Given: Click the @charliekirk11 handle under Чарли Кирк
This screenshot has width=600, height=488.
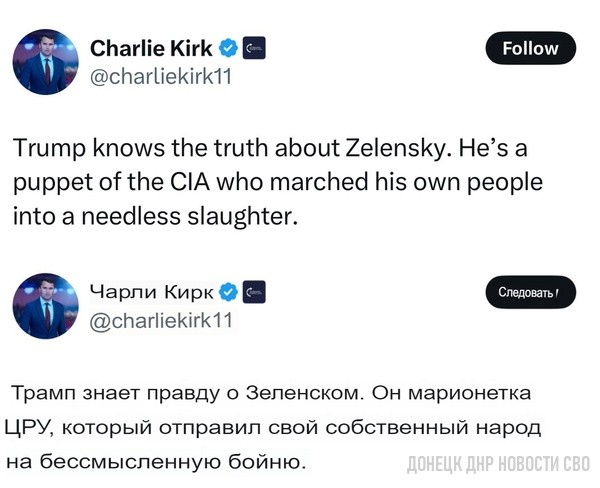Looking at the screenshot, I should 161,320.
